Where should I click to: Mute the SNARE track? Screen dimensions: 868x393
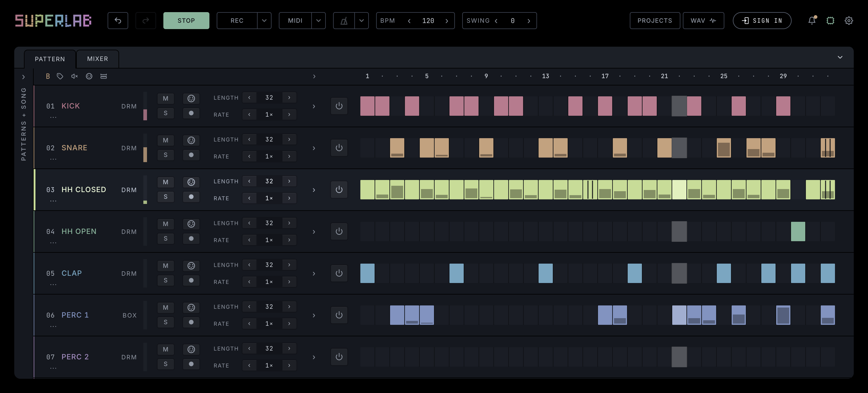click(165, 140)
